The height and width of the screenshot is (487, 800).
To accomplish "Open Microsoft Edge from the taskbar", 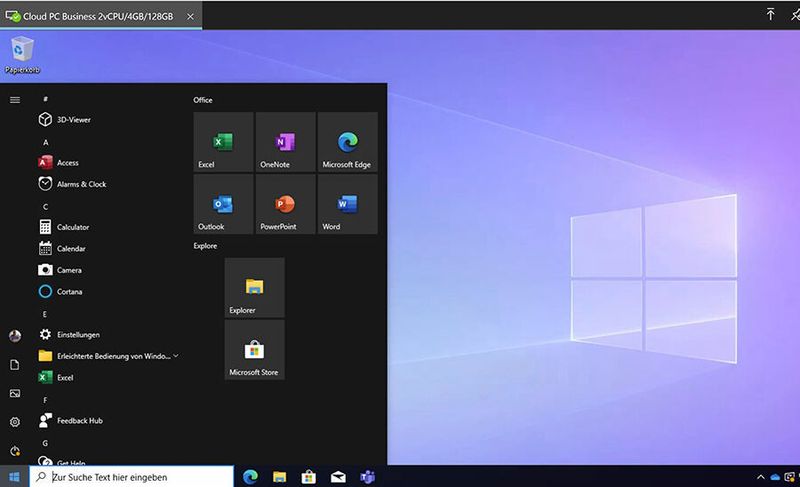I will [x=250, y=477].
